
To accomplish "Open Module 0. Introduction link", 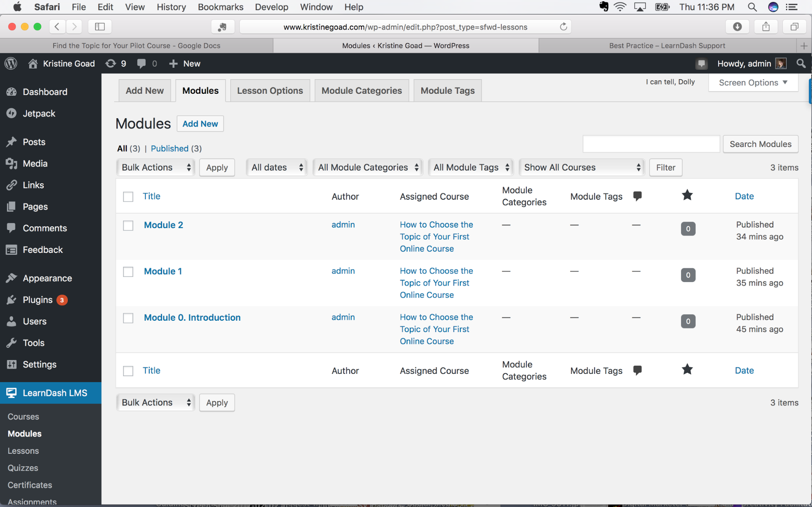I will tap(192, 317).
